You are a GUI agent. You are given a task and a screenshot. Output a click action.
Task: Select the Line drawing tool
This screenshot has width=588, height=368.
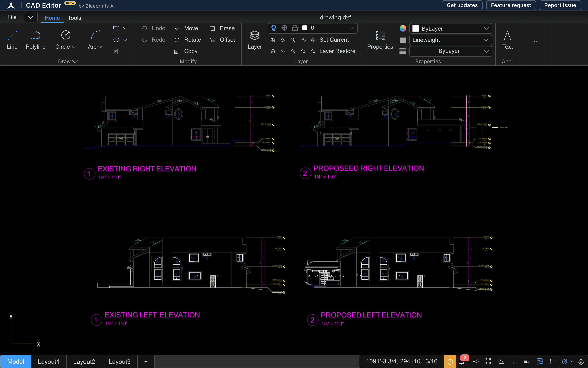point(12,40)
